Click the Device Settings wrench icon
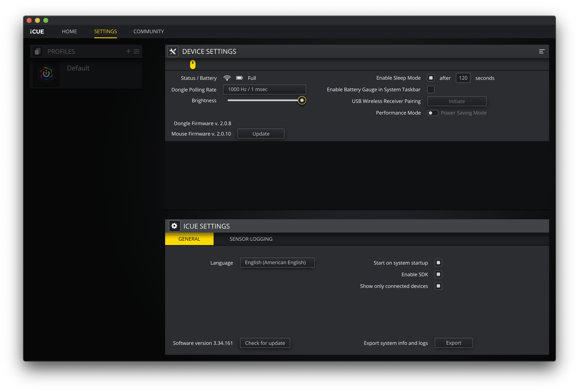Image resolution: width=579 pixels, height=392 pixels. [x=173, y=52]
